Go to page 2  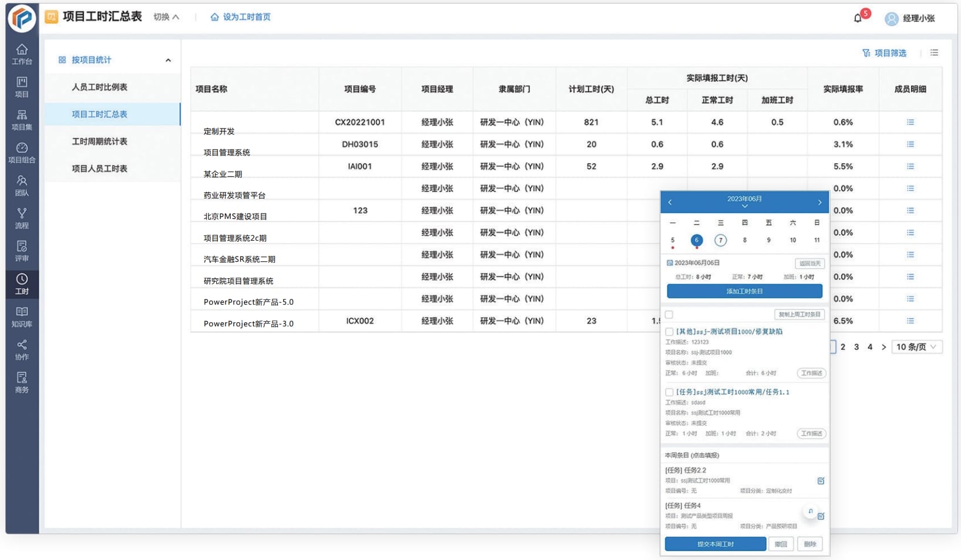coord(843,347)
